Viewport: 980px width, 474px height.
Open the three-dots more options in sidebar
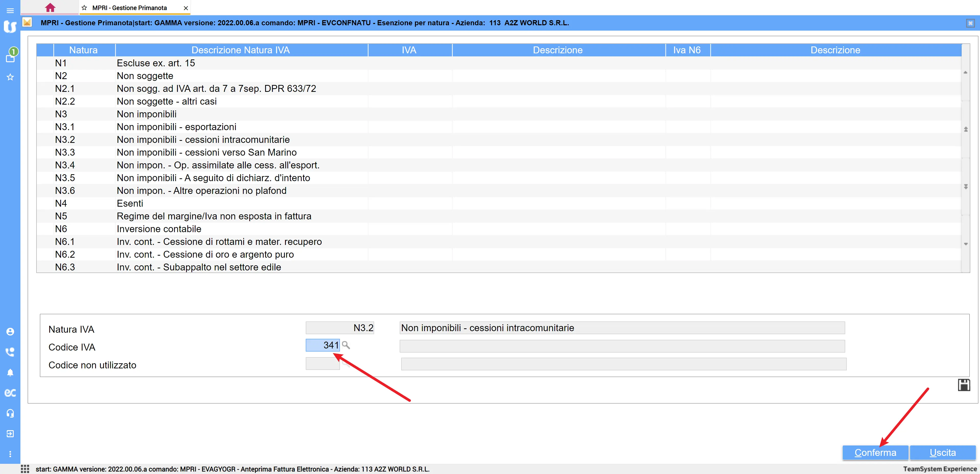(x=10, y=454)
